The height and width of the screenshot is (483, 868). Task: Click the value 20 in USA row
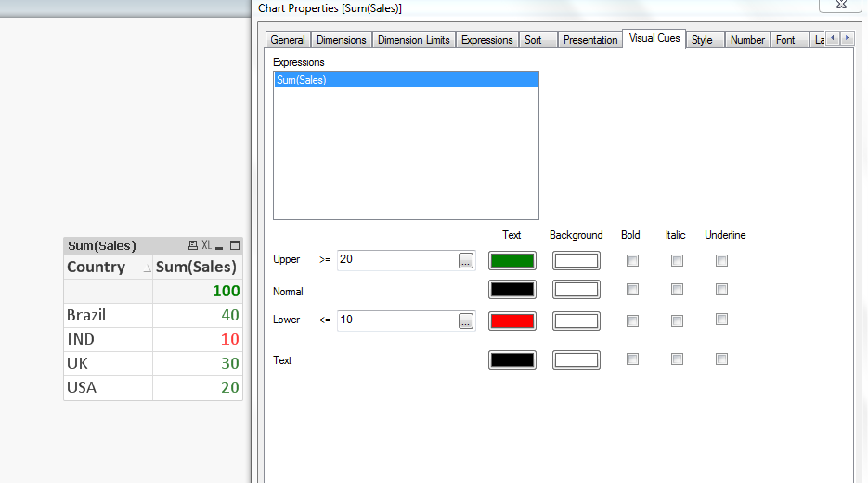coord(230,387)
